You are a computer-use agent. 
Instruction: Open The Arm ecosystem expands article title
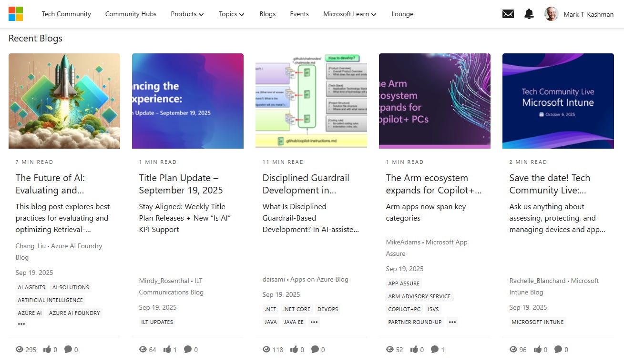pyautogui.click(x=434, y=184)
